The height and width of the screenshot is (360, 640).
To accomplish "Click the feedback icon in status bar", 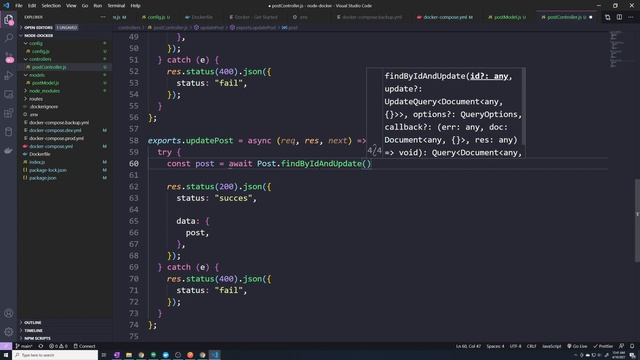I will click(621, 346).
